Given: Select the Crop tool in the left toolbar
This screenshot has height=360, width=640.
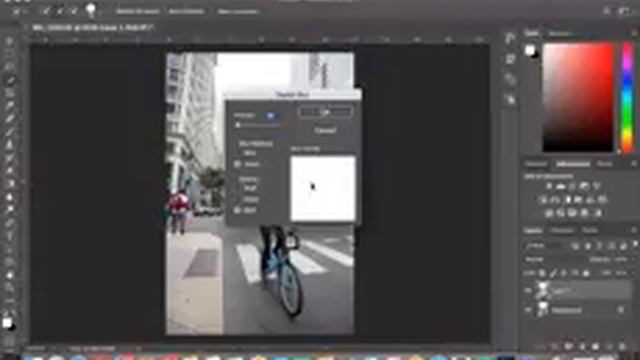Looking at the screenshot, I should point(10,93).
